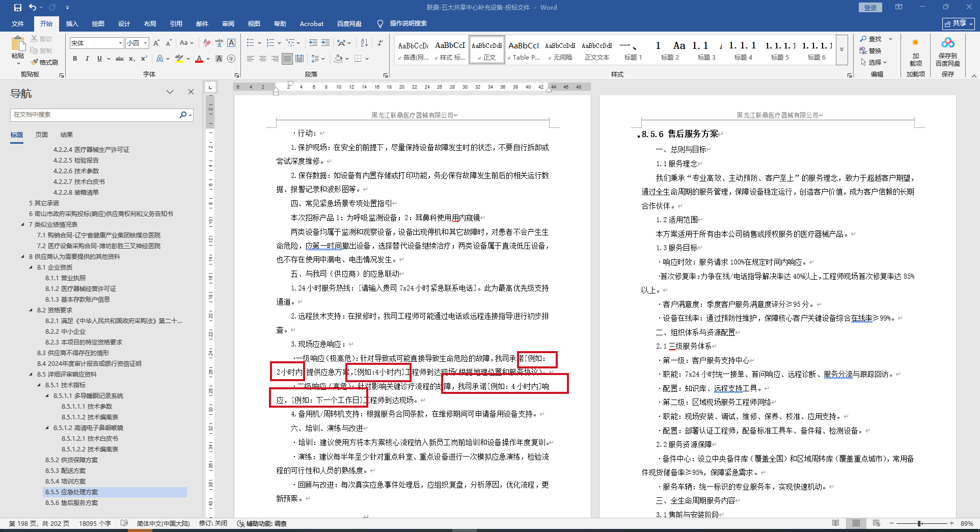Expand the font color palette arrow
The height and width of the screenshot is (532, 980).
(x=208, y=59)
